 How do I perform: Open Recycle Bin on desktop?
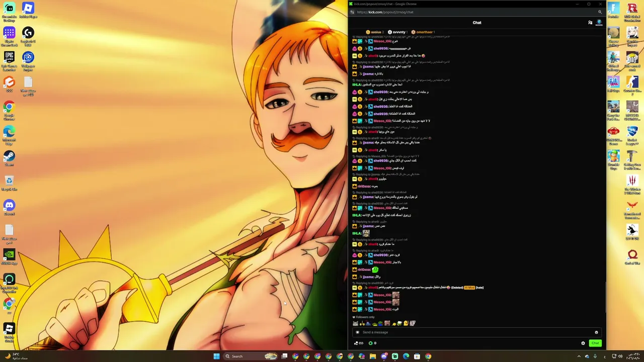9,183
